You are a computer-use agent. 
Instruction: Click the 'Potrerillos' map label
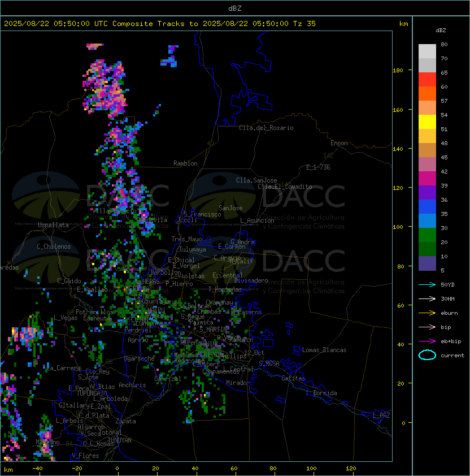pos(94,311)
